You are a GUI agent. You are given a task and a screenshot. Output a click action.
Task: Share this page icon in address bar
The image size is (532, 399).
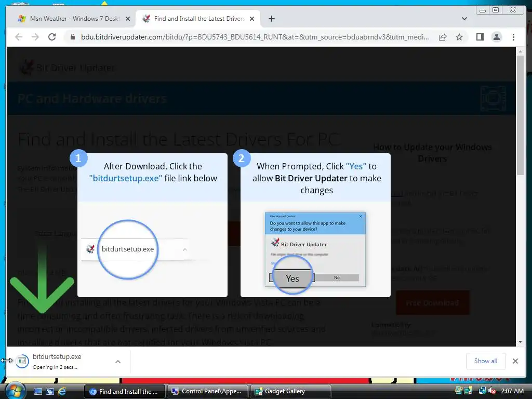pyautogui.click(x=443, y=37)
